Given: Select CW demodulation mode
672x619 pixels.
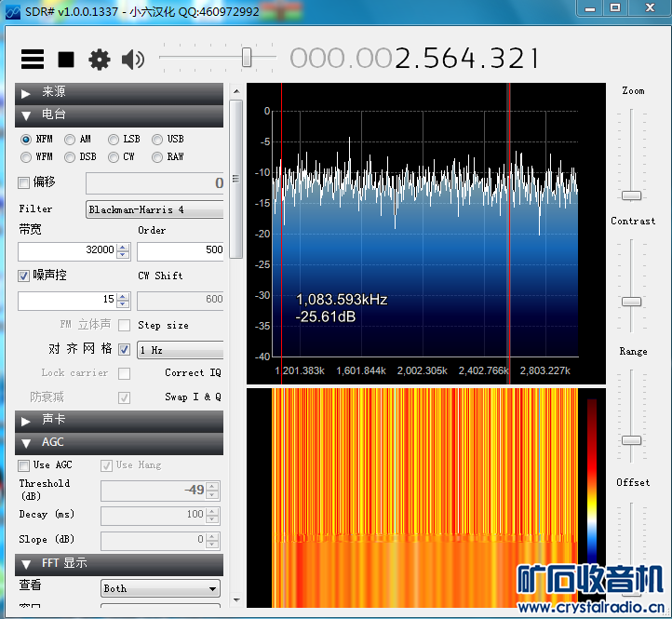Looking at the screenshot, I should coord(114,157).
